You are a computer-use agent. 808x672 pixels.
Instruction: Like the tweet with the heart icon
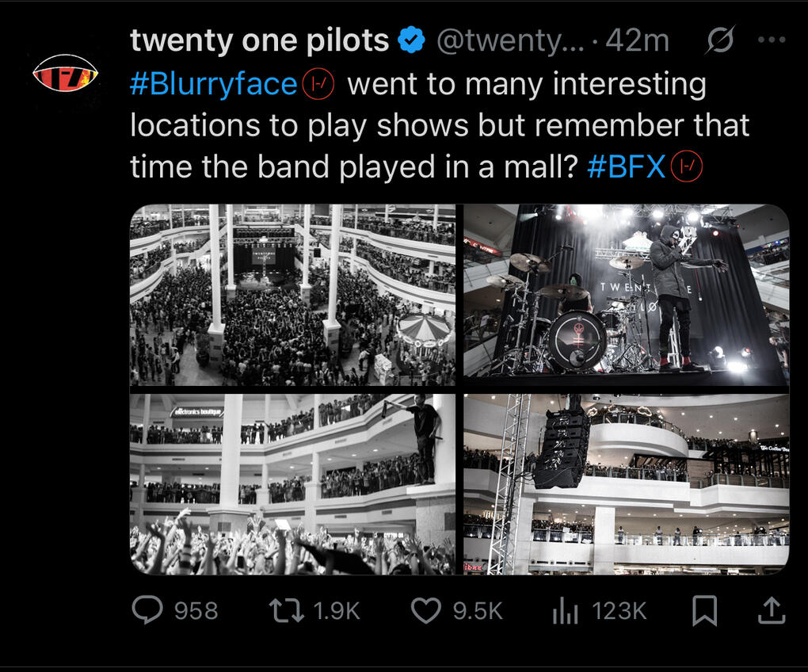tap(426, 611)
